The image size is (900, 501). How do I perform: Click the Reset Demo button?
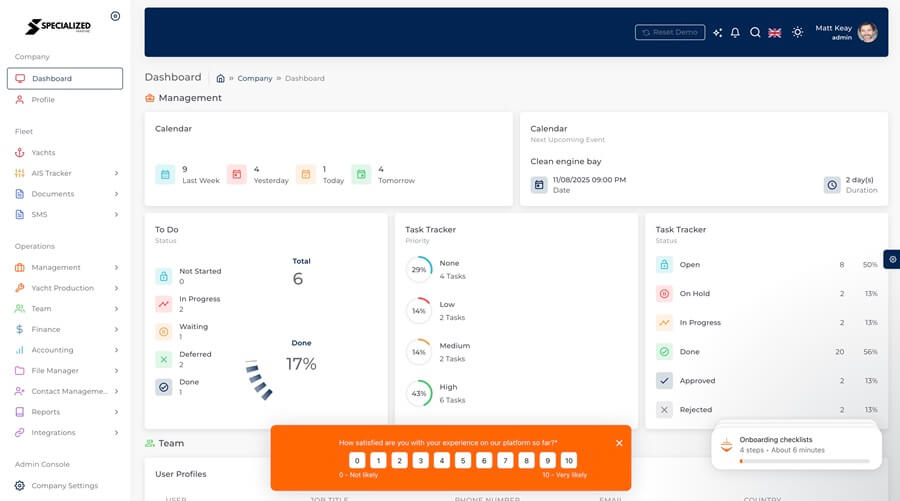(x=670, y=33)
